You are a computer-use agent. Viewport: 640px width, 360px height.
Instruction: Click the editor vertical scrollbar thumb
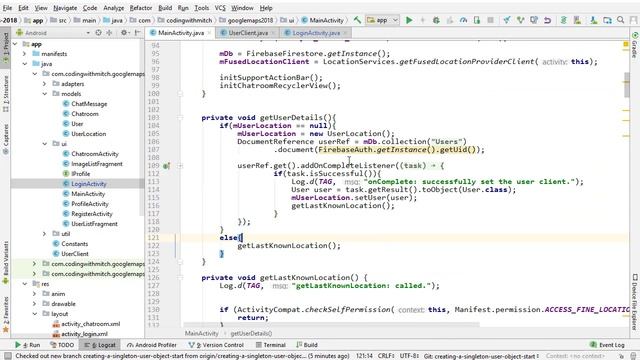pyautogui.click(x=627, y=85)
